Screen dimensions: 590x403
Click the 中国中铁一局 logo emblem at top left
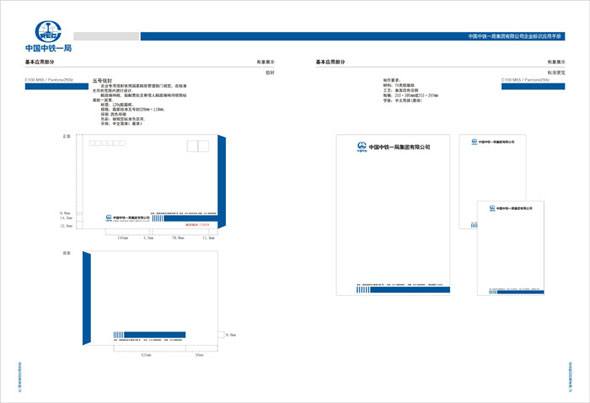coord(48,31)
